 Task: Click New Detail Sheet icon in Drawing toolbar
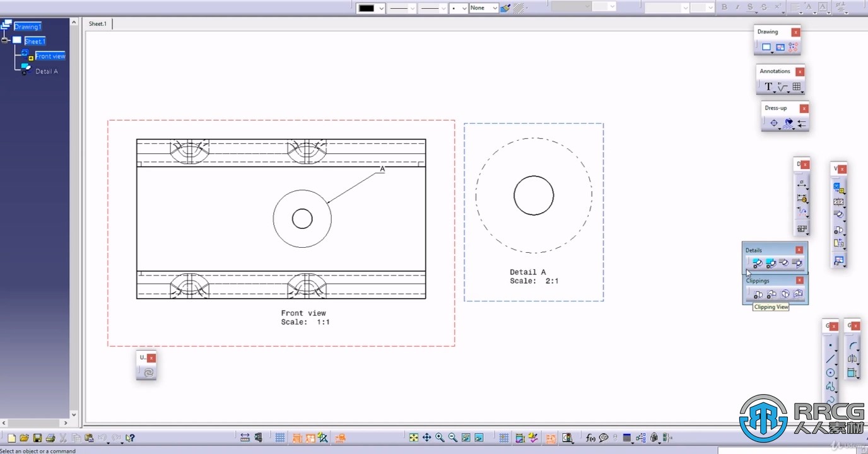point(780,47)
